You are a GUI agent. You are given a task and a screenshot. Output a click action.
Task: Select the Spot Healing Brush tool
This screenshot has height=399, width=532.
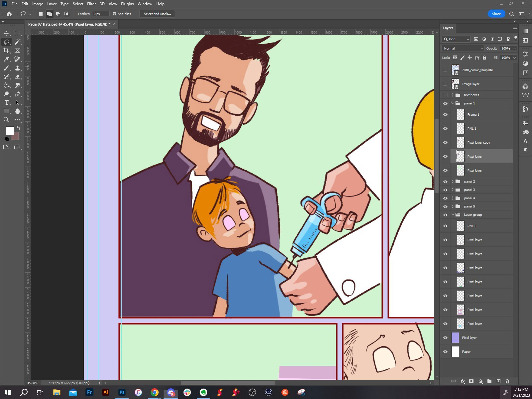18,59
